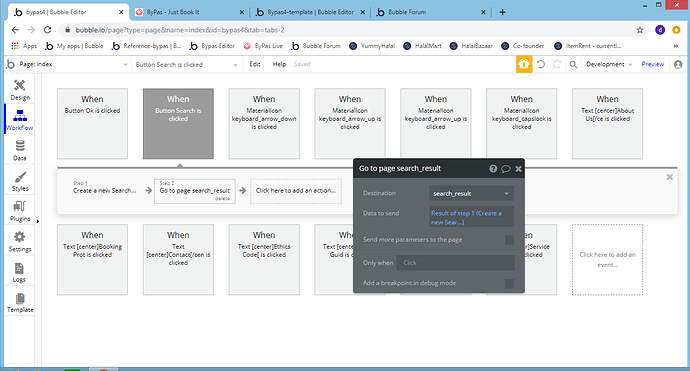Open the Button Search is clicked dropdown

pyautogui.click(x=187, y=65)
